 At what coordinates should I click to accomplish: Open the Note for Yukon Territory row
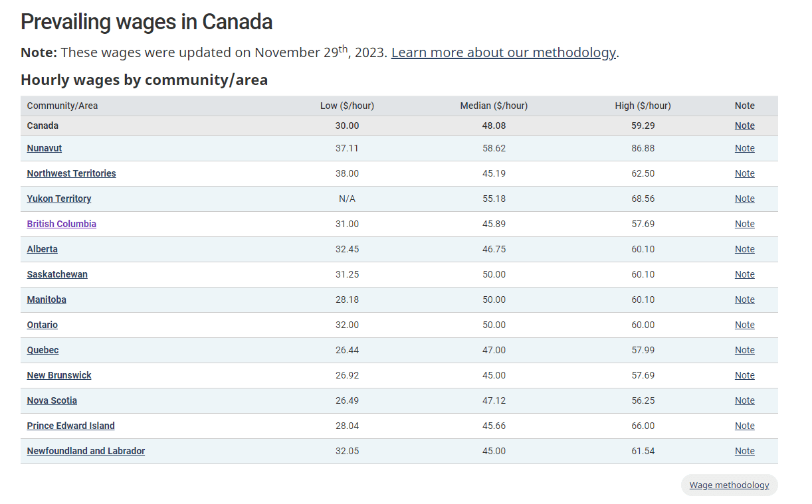[x=744, y=199]
